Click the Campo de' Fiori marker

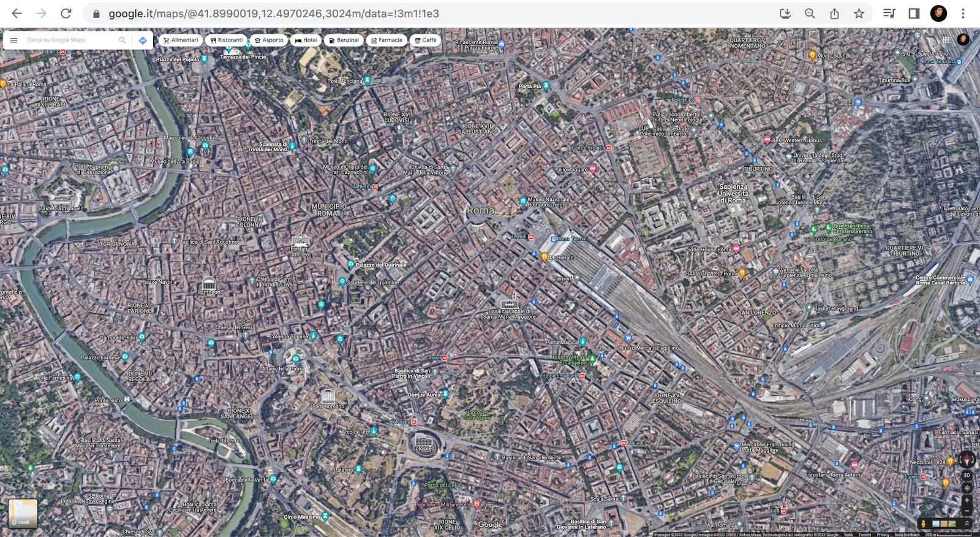pos(142,337)
